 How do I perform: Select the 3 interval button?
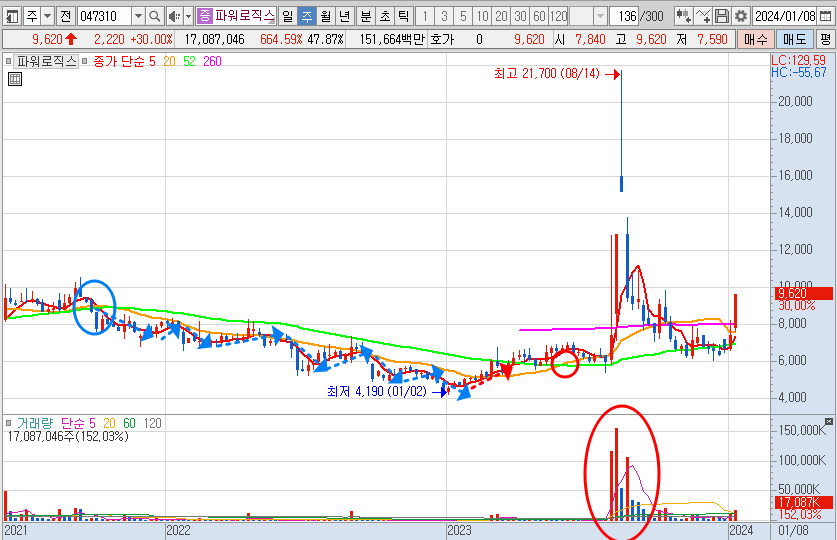(x=444, y=16)
